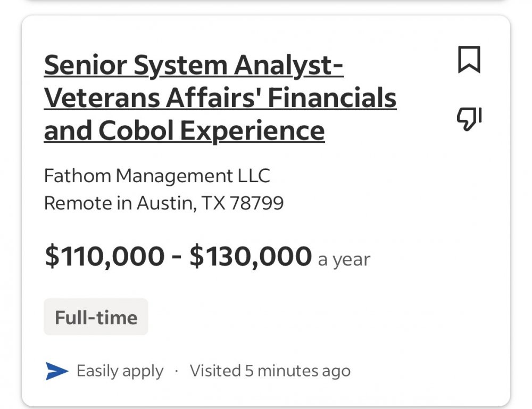Click the thumbs-down not interested icon

pyautogui.click(x=469, y=118)
